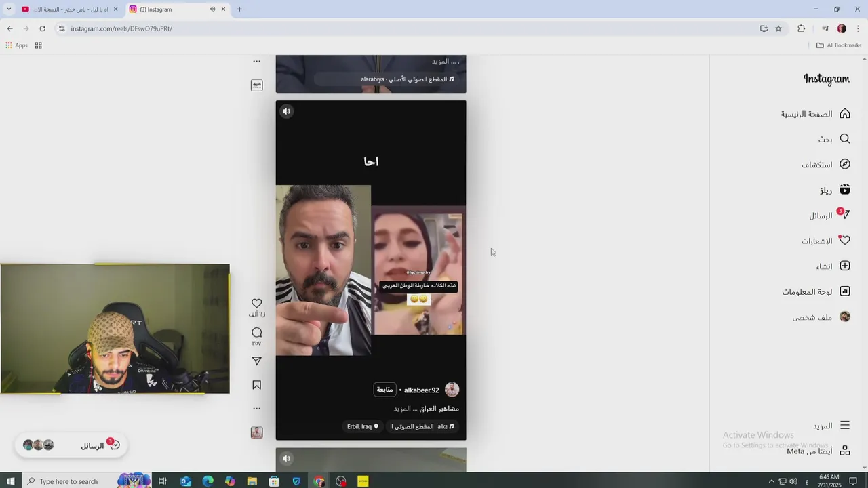The height and width of the screenshot is (488, 868).
Task: Open the tab search dropdown arrow
Action: tap(9, 9)
